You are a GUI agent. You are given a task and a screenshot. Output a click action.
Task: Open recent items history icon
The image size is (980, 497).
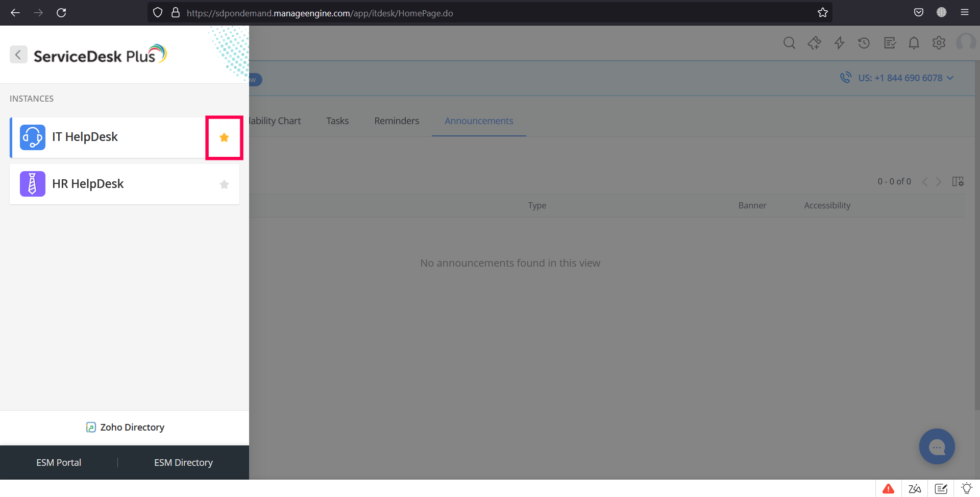point(864,43)
